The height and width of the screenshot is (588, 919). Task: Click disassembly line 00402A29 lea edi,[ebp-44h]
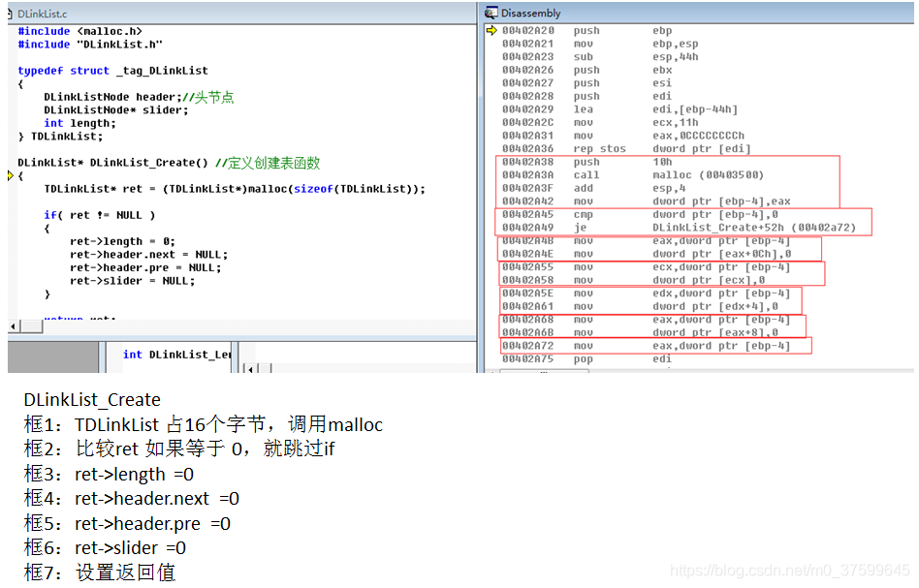tap(619, 108)
